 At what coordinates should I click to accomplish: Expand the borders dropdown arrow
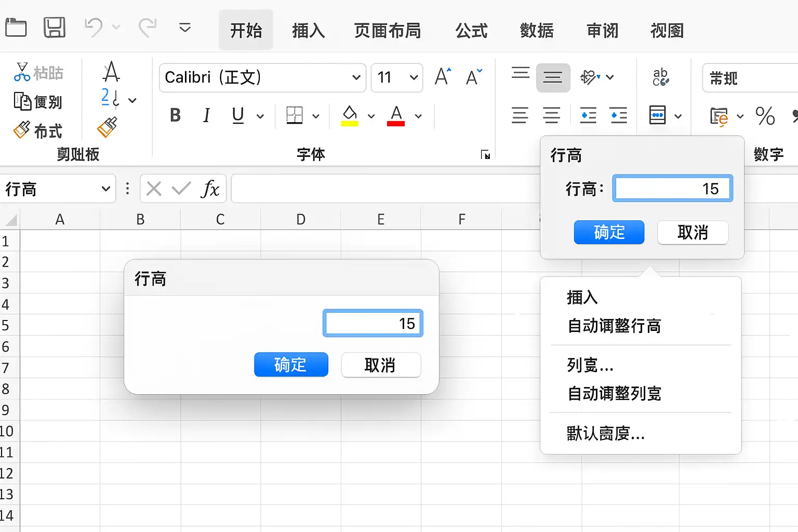coord(316,116)
